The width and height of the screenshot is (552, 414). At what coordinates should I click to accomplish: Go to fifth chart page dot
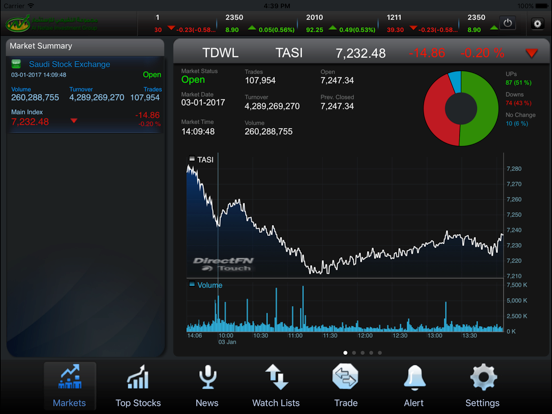coord(380,353)
